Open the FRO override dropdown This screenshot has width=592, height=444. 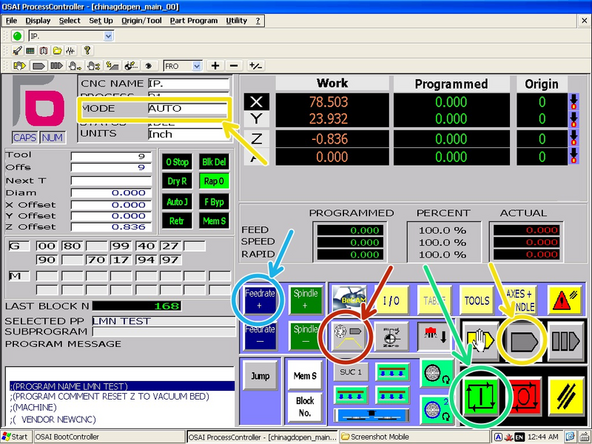pos(196,66)
